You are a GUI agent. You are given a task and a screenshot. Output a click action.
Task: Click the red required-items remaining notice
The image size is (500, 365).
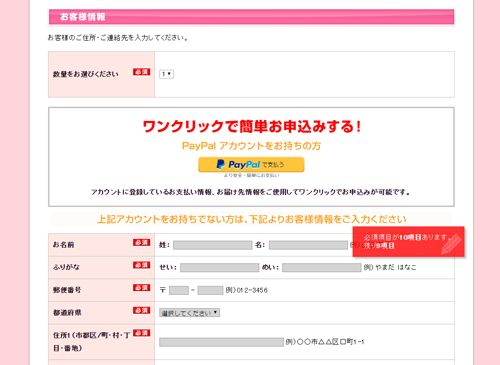point(408,242)
